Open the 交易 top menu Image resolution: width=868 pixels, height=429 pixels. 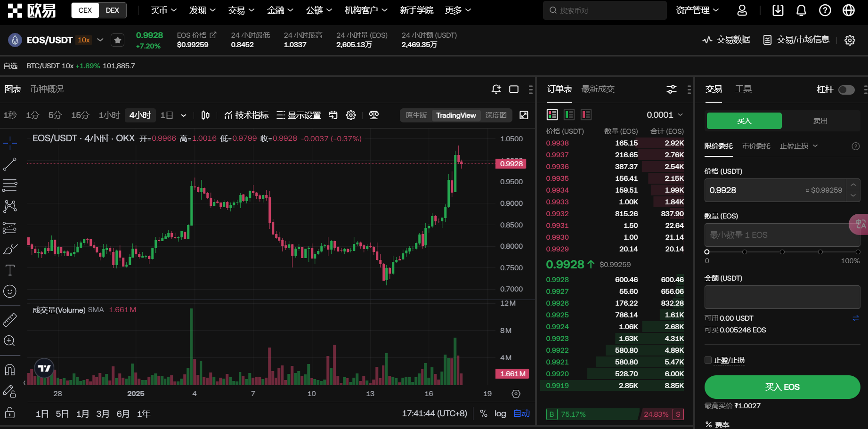click(x=241, y=10)
